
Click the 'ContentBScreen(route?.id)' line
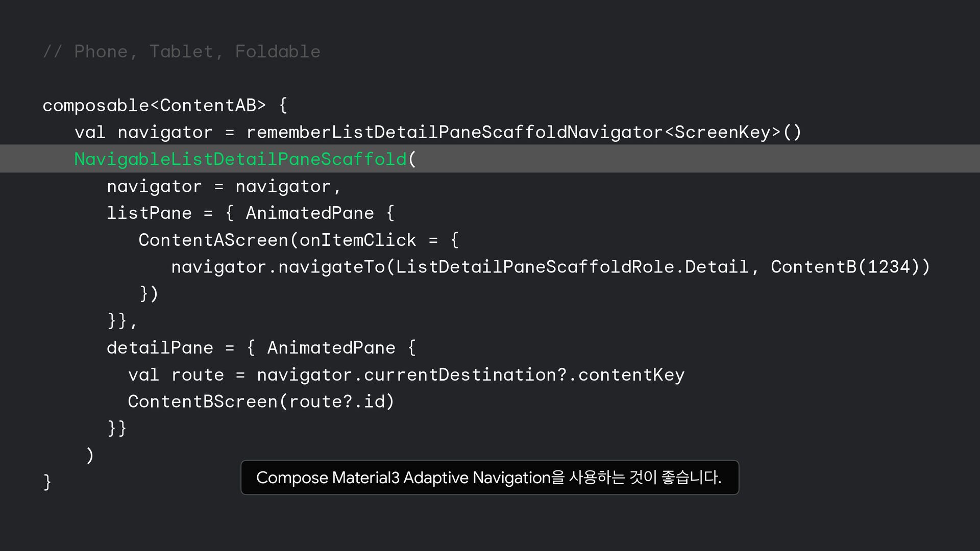coord(261,402)
